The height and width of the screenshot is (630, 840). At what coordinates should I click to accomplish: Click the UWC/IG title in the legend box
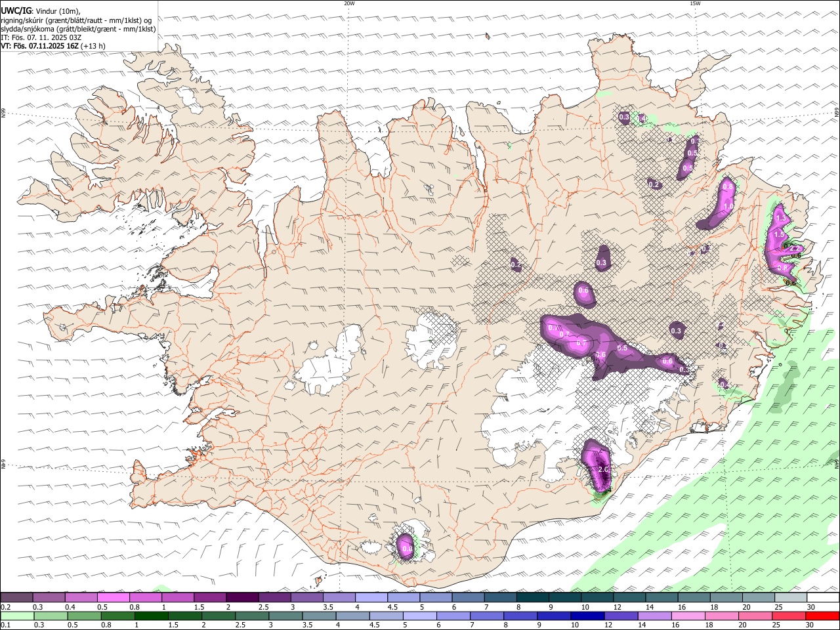click(x=16, y=11)
